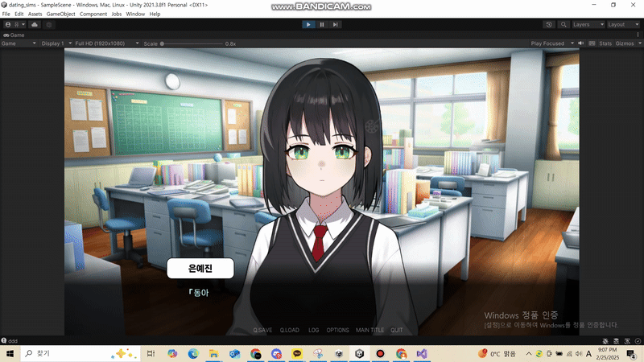Click Q.LOAD in the game menu
The image size is (644, 362).
click(x=290, y=330)
